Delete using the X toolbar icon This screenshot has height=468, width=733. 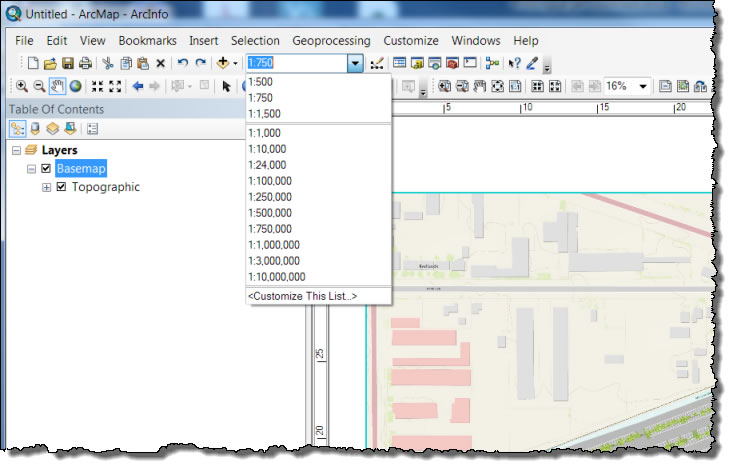tap(160, 63)
